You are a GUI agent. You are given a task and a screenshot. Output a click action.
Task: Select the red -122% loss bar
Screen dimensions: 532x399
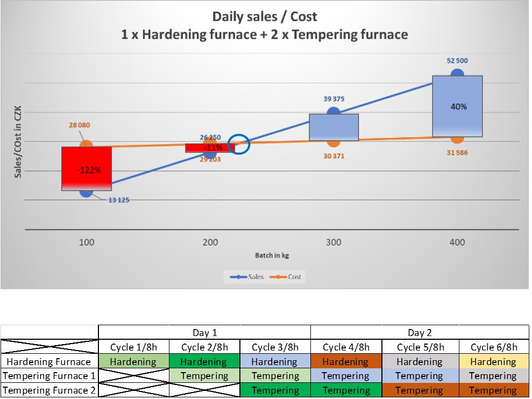(87, 169)
